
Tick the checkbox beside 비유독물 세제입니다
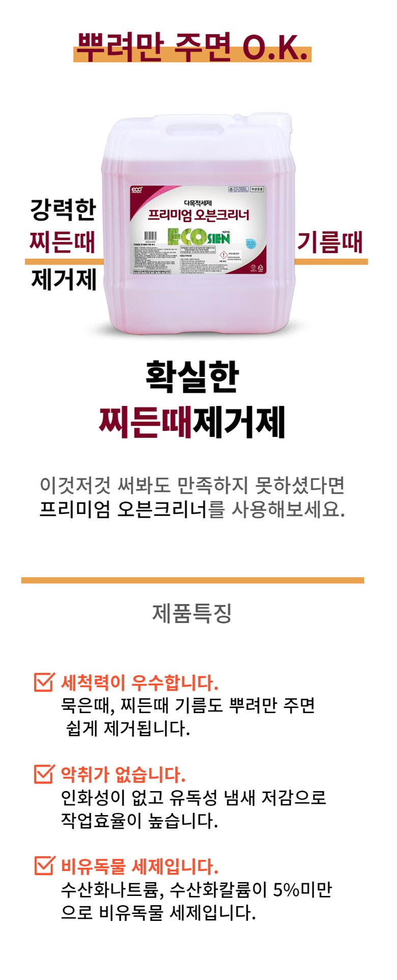(x=44, y=865)
